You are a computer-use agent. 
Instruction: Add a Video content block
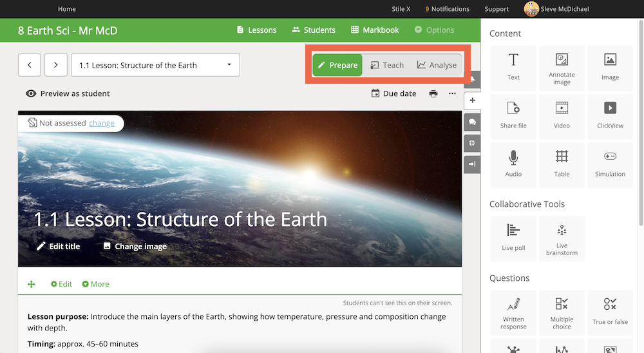[562, 117]
